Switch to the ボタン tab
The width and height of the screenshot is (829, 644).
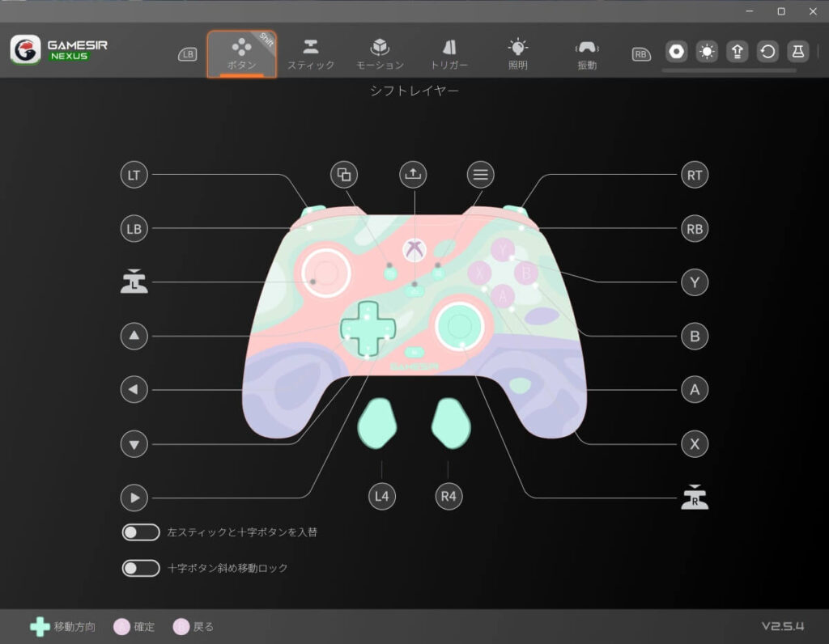(x=242, y=54)
